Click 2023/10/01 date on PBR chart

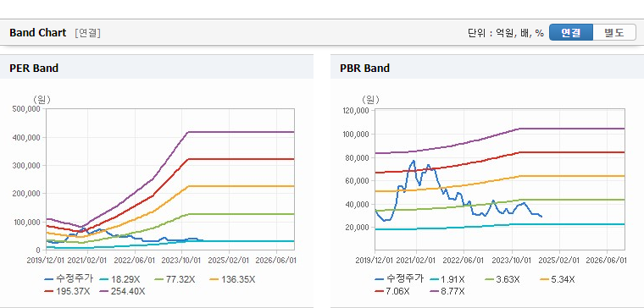coord(512,261)
